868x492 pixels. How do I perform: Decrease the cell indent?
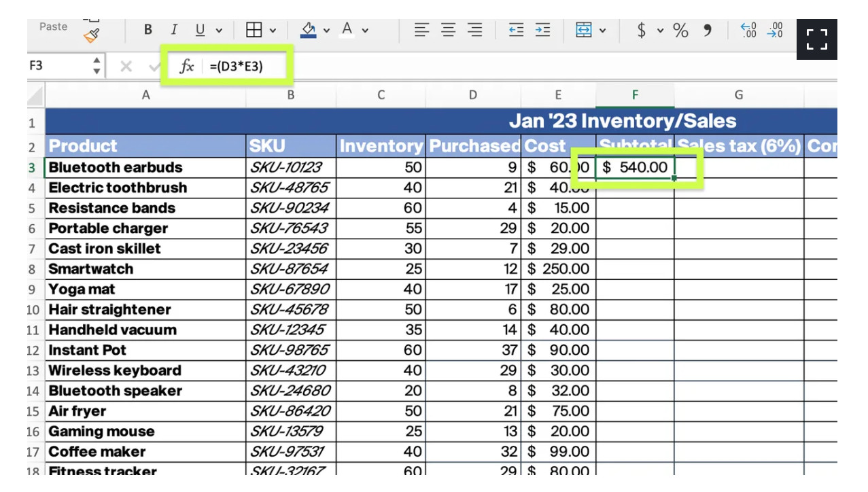point(517,30)
